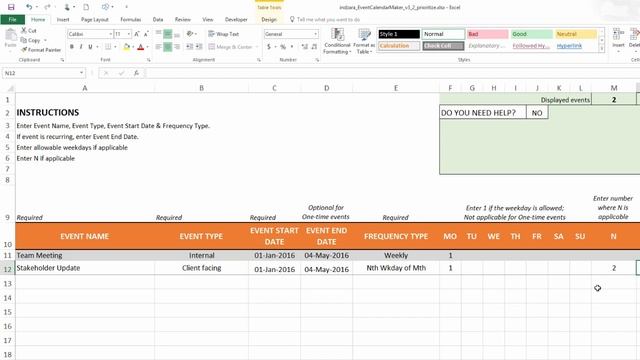
Task: Open the font name dropdown Calibri
Action: tap(110, 34)
